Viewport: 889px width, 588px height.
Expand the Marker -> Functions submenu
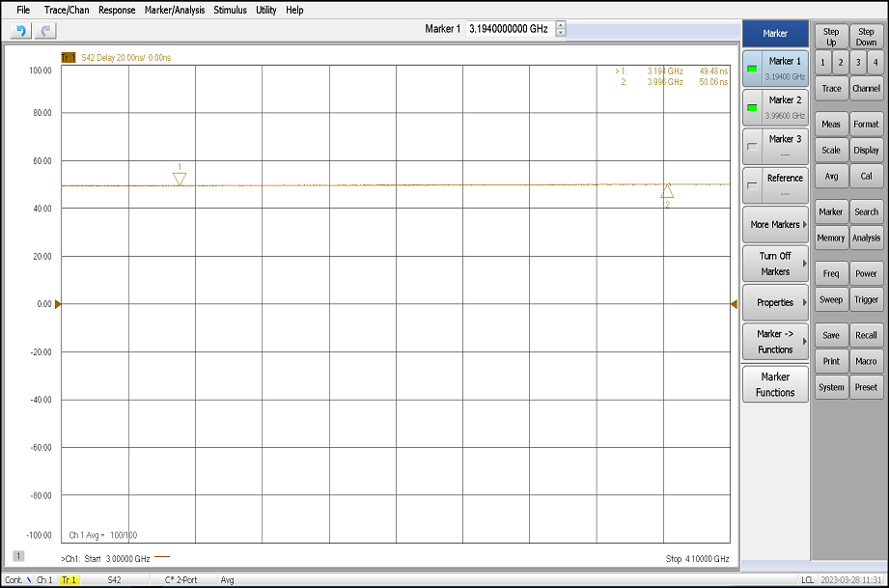(x=774, y=341)
